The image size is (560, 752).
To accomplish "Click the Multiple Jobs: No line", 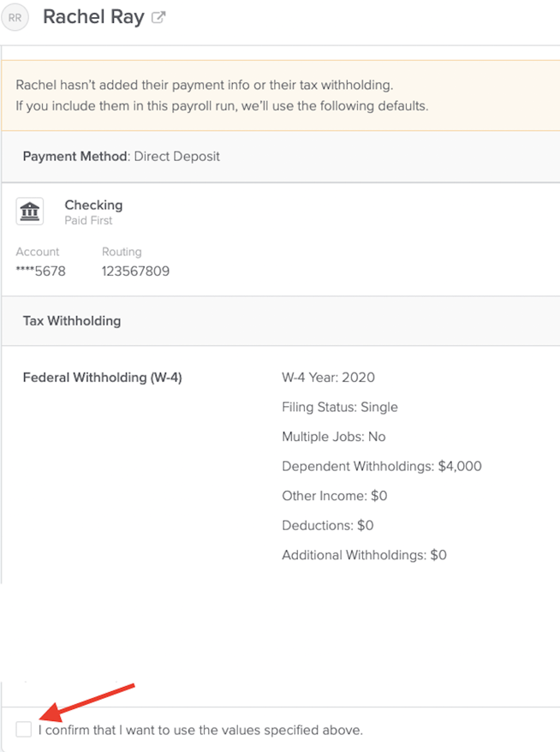I will 334,437.
